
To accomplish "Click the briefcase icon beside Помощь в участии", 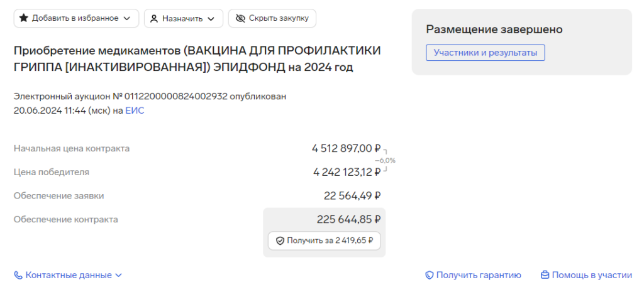I will (545, 275).
